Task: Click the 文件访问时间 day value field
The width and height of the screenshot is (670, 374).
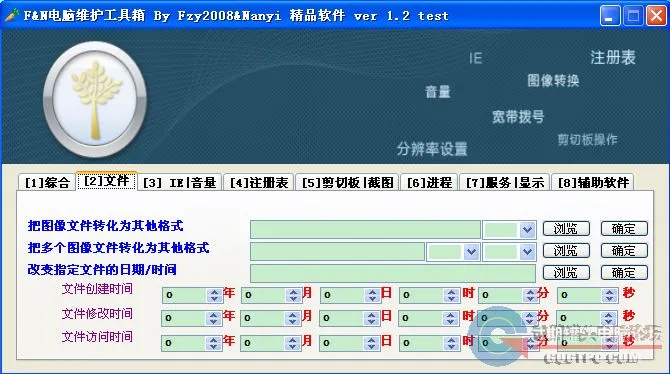Action: 342,343
